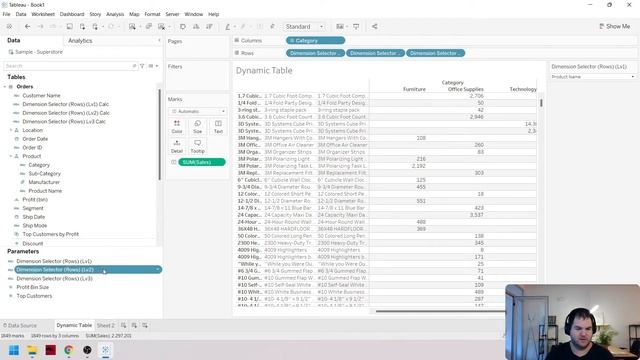Collapse the Product hierarchy
The width and height of the screenshot is (640, 360).
11,156
